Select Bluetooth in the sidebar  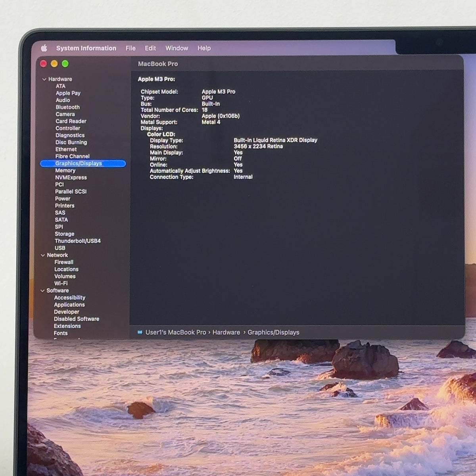tap(67, 107)
